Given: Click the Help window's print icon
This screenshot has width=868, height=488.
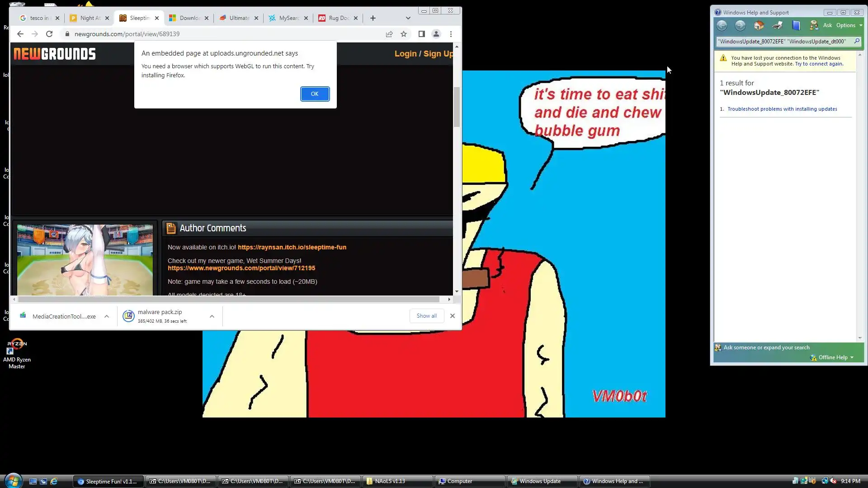Looking at the screenshot, I should 778,25.
